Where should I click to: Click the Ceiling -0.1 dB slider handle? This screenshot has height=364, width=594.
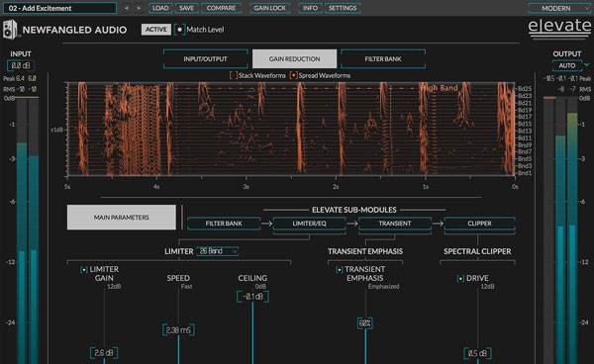pos(252,297)
